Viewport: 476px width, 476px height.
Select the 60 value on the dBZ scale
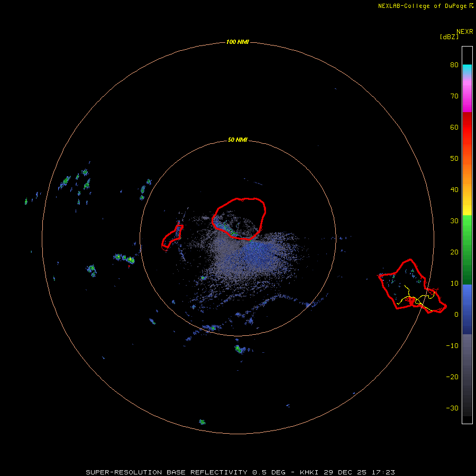click(x=454, y=127)
